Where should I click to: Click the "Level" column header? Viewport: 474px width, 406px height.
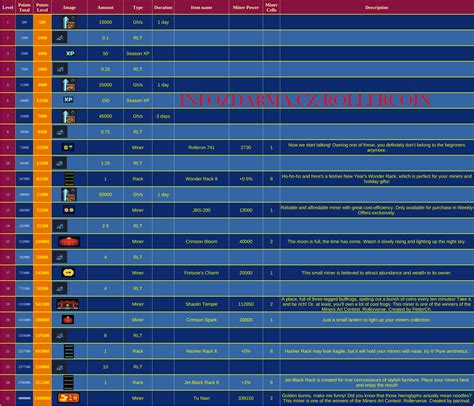(8, 7)
